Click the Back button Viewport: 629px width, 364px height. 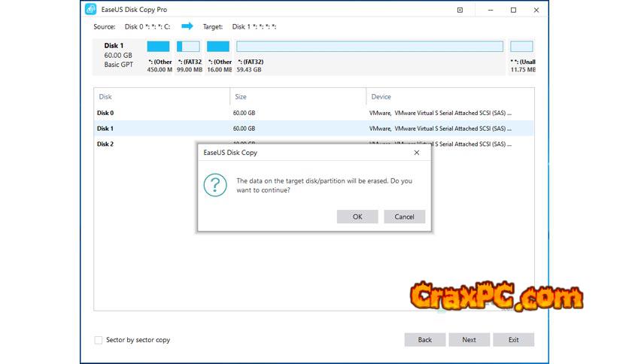click(x=424, y=339)
